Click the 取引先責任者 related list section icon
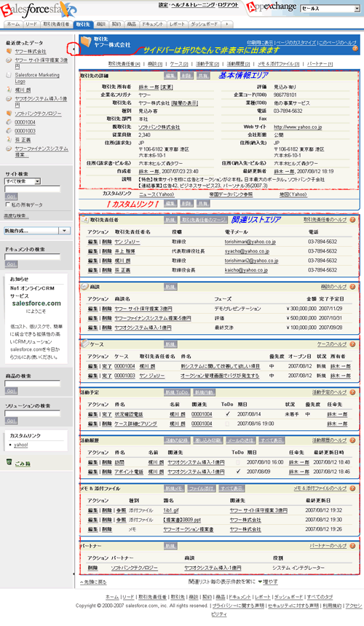The image size is (364, 626). [84, 220]
